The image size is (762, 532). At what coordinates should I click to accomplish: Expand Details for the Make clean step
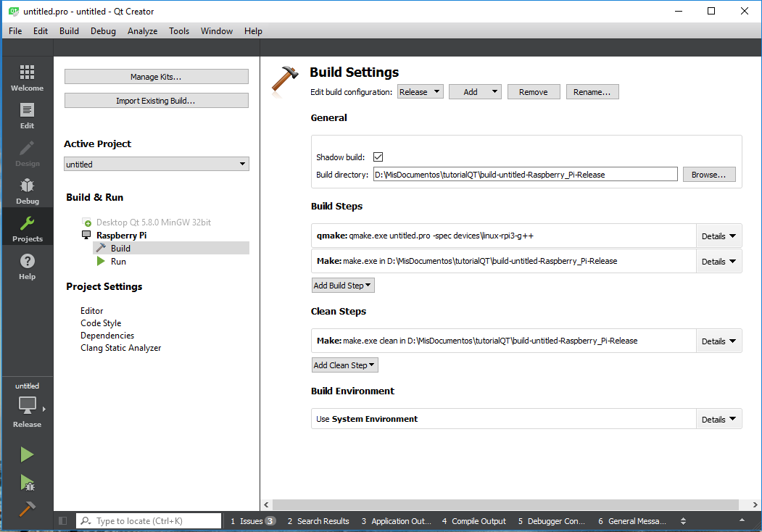pyautogui.click(x=718, y=341)
